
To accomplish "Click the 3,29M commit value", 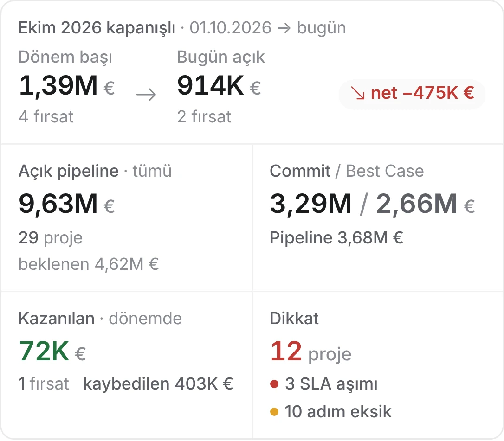I will pyautogui.click(x=310, y=204).
